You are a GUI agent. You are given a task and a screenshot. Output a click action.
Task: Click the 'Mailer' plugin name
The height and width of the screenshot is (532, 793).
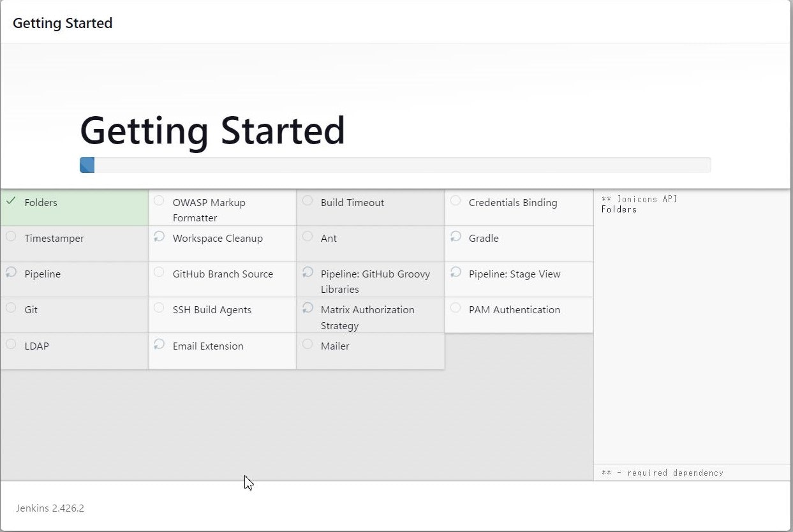(335, 346)
